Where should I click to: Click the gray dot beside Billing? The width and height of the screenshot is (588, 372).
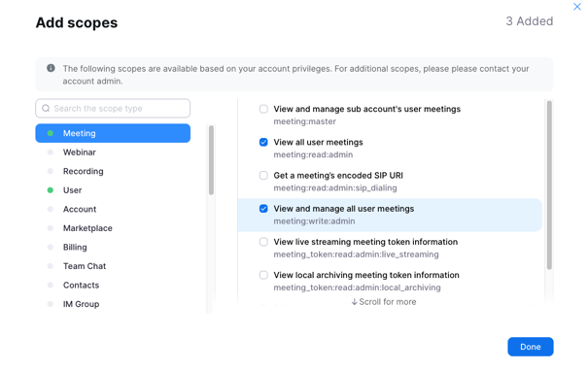pos(51,248)
